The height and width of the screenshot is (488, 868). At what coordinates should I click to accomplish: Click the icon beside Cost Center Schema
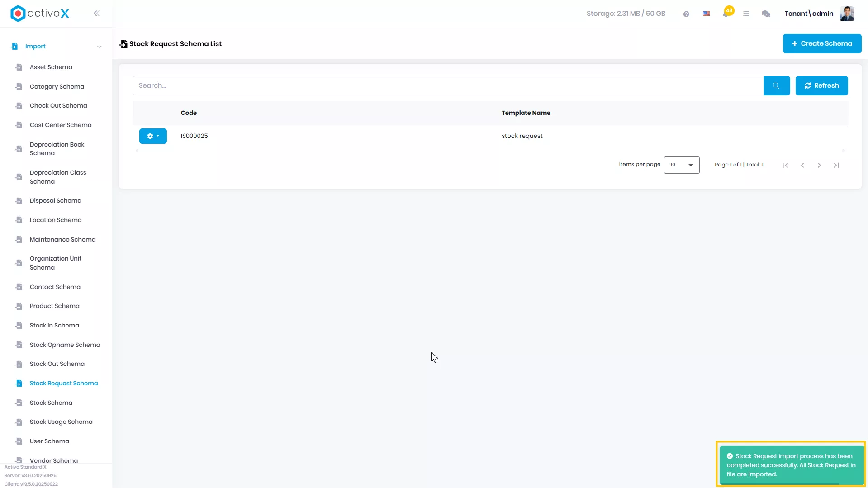(x=19, y=125)
